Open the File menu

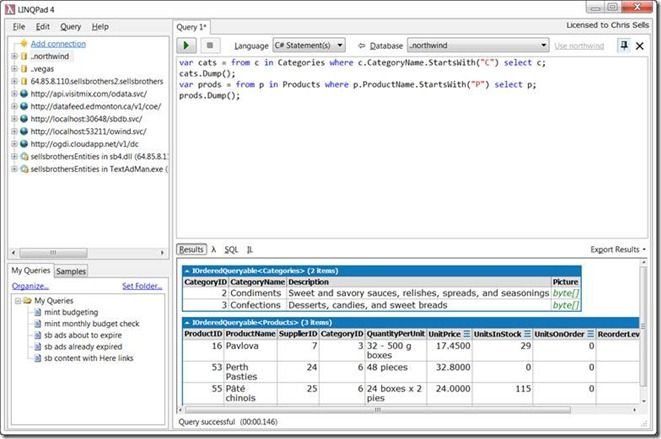pyautogui.click(x=19, y=27)
